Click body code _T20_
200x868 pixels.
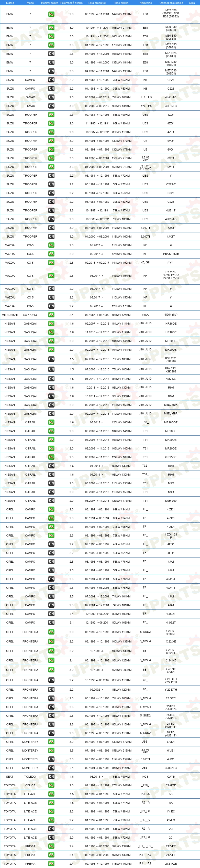(x=145, y=785)
